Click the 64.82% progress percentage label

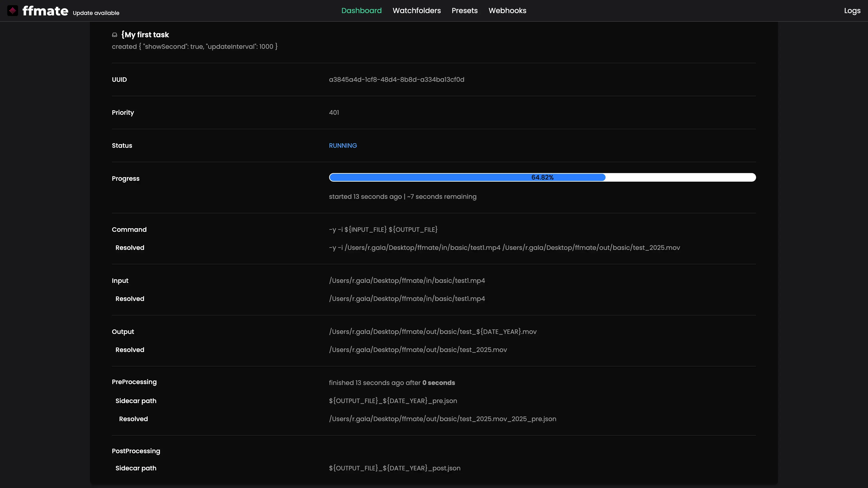542,178
